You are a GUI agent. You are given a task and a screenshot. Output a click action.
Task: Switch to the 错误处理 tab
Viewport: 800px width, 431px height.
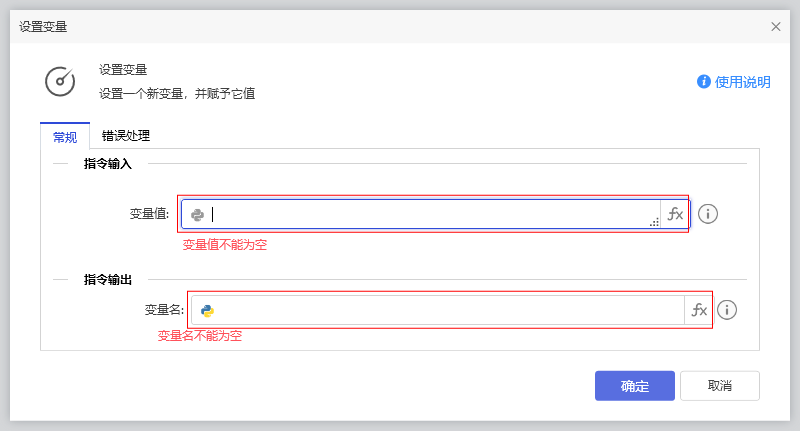[x=126, y=136]
